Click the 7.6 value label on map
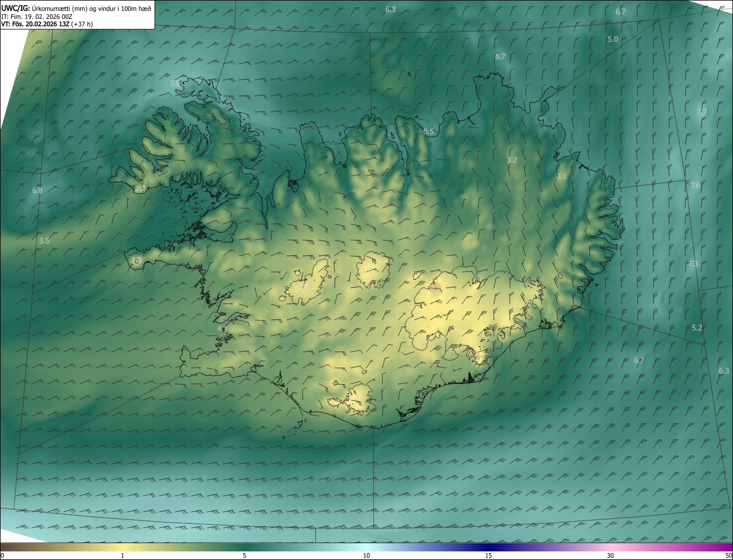 tap(695, 185)
